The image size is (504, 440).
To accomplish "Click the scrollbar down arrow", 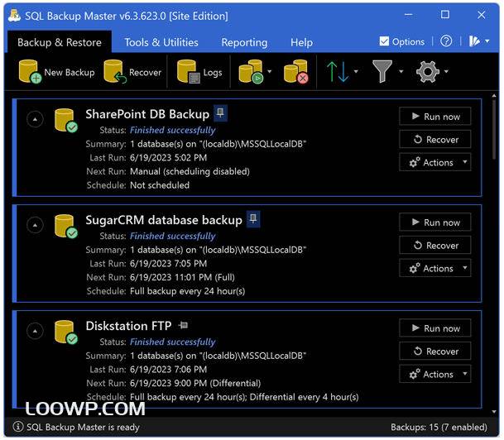I will pyautogui.click(x=494, y=411).
